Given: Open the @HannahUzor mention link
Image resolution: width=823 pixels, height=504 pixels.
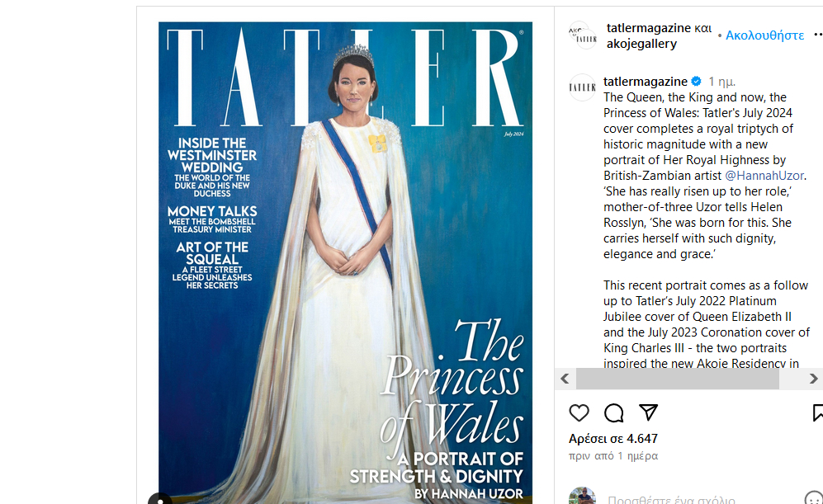Looking at the screenshot, I should 764,176.
